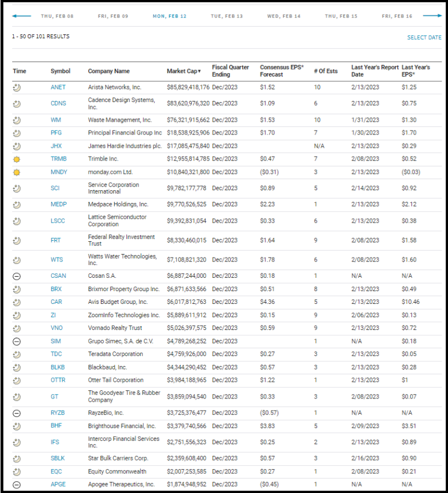This screenshot has height=493, width=448.
Task: Click moon icon in WM row
Action: pyautogui.click(x=17, y=120)
